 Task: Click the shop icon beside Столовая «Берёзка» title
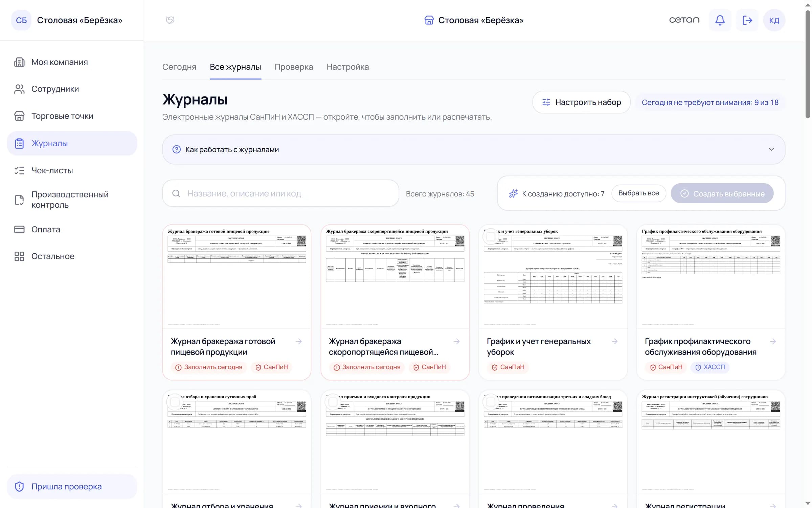pyautogui.click(x=429, y=20)
